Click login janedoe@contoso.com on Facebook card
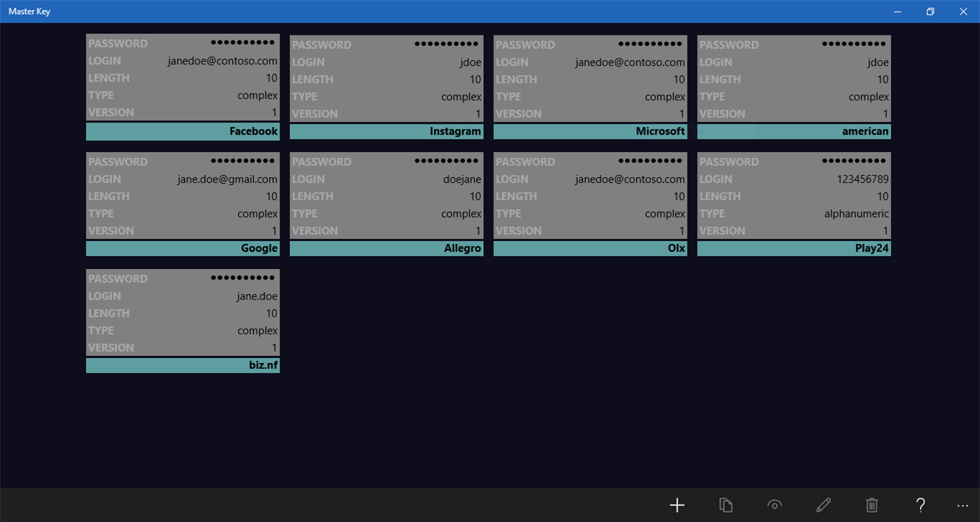 223,61
